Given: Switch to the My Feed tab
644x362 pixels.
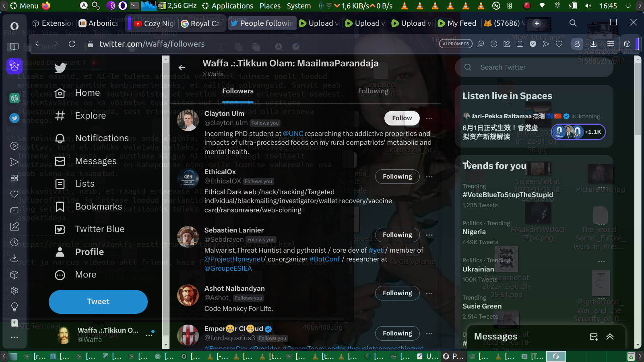Looking at the screenshot, I should click(457, 23).
